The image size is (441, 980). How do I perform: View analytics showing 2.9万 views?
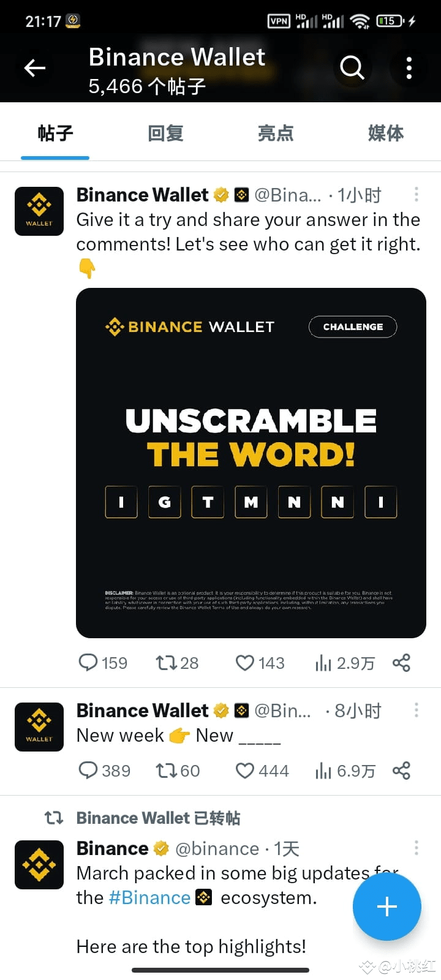(345, 663)
